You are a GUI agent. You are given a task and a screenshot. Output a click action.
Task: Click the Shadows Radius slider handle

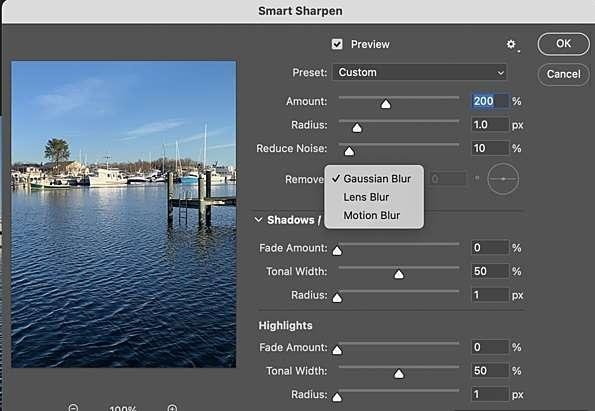pyautogui.click(x=337, y=298)
